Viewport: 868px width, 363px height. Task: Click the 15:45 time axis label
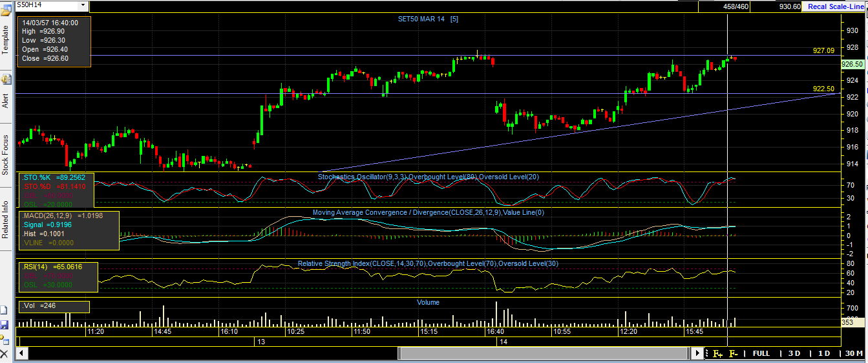tap(695, 331)
